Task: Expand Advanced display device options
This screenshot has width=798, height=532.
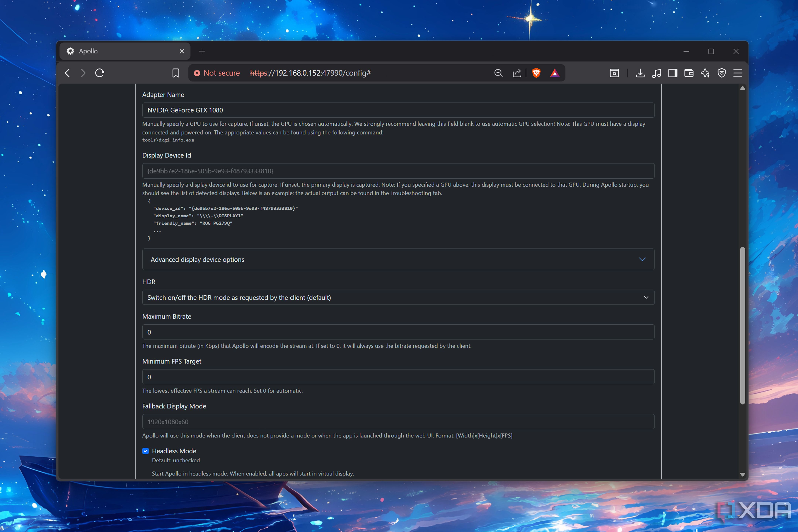Action: [398, 260]
